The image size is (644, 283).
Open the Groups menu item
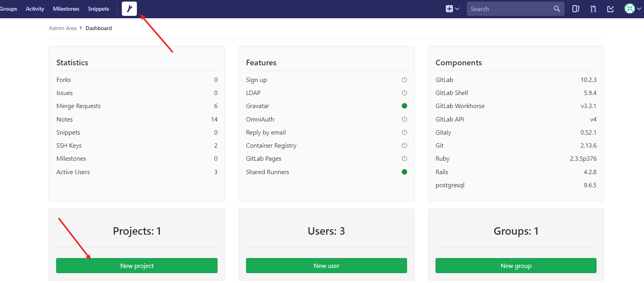(8, 9)
